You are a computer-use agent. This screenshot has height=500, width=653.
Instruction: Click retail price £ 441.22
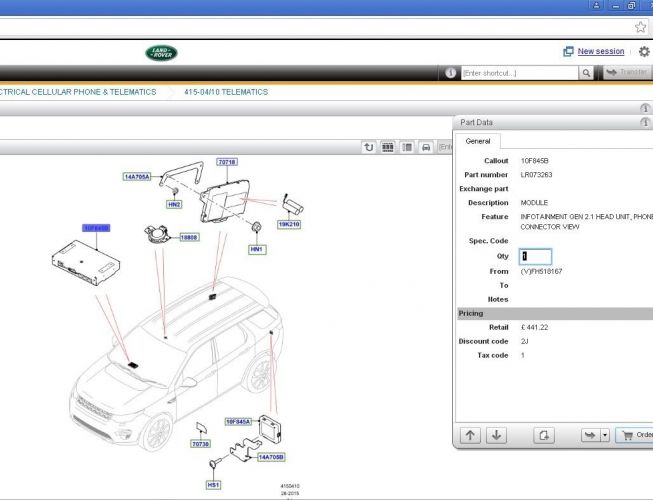point(534,327)
